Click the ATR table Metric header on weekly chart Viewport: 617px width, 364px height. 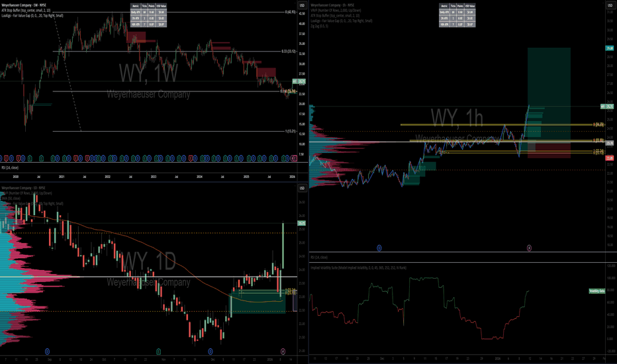pyautogui.click(x=136, y=6)
